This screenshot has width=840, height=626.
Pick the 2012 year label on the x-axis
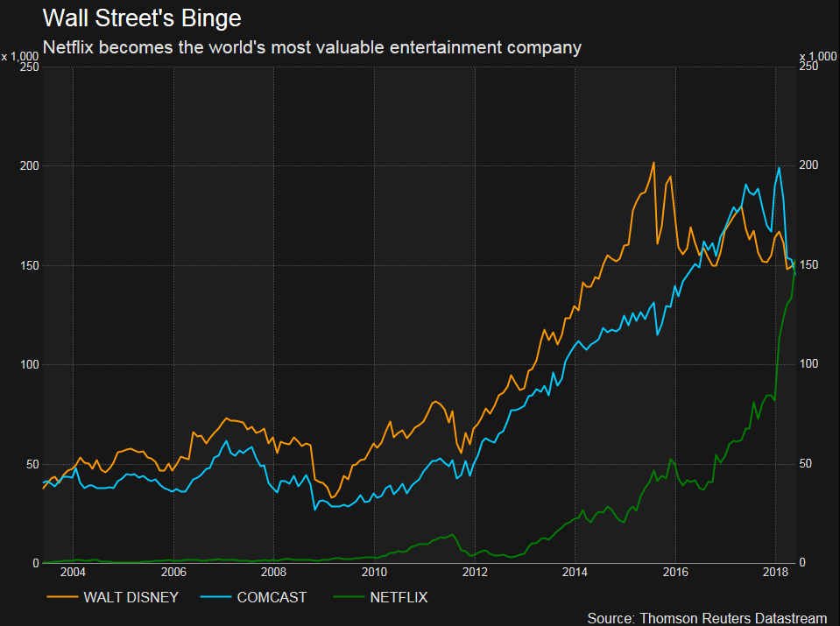click(475, 573)
